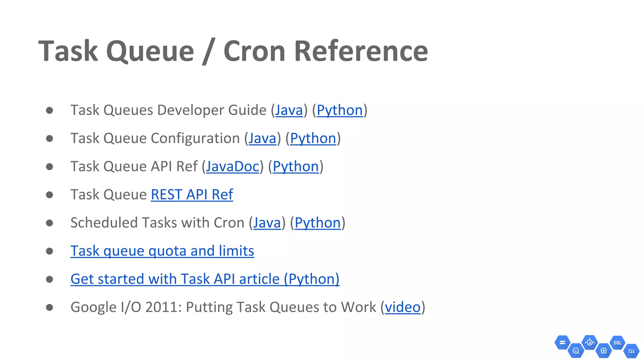
Task: Open Java link for Scheduled Tasks with Cron
Action: [x=267, y=223]
